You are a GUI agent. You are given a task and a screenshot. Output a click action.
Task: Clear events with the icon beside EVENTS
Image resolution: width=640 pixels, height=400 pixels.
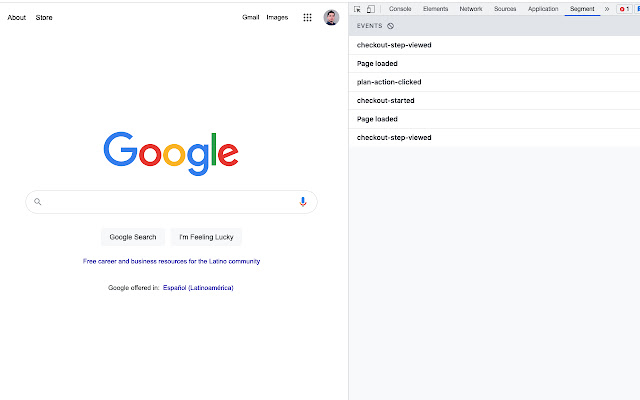click(x=391, y=26)
